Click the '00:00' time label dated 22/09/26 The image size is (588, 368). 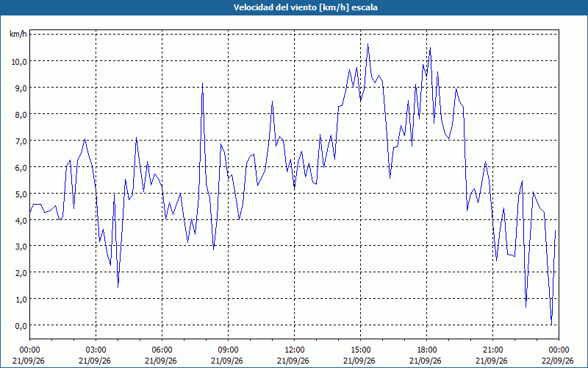(x=559, y=350)
